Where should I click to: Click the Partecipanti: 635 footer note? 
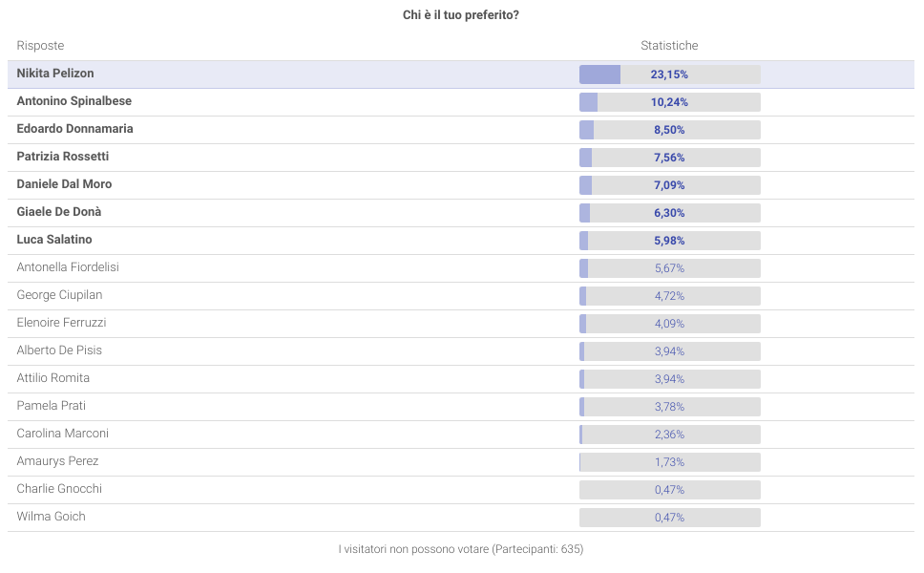(461, 549)
